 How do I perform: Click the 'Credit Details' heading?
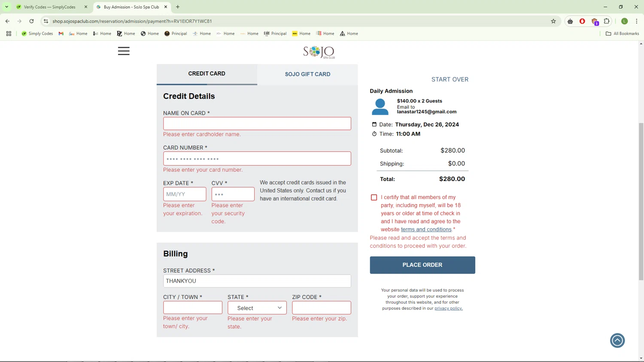point(189,96)
